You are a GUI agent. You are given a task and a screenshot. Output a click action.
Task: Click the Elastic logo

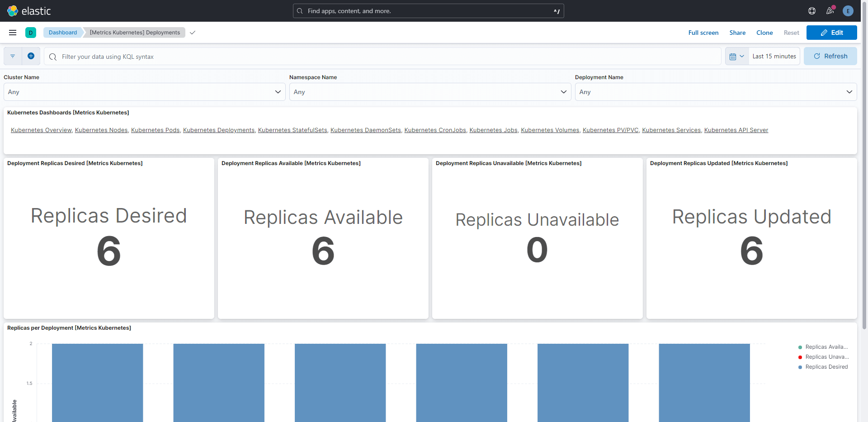29,11
